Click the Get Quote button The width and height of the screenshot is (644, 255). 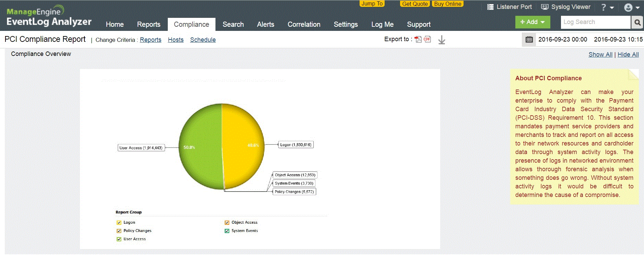coord(415,4)
